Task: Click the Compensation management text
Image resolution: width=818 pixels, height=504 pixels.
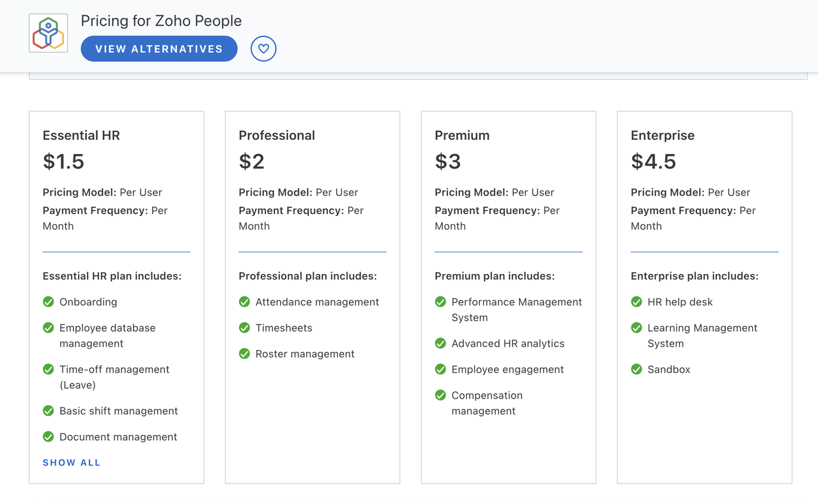Action: pos(487,403)
